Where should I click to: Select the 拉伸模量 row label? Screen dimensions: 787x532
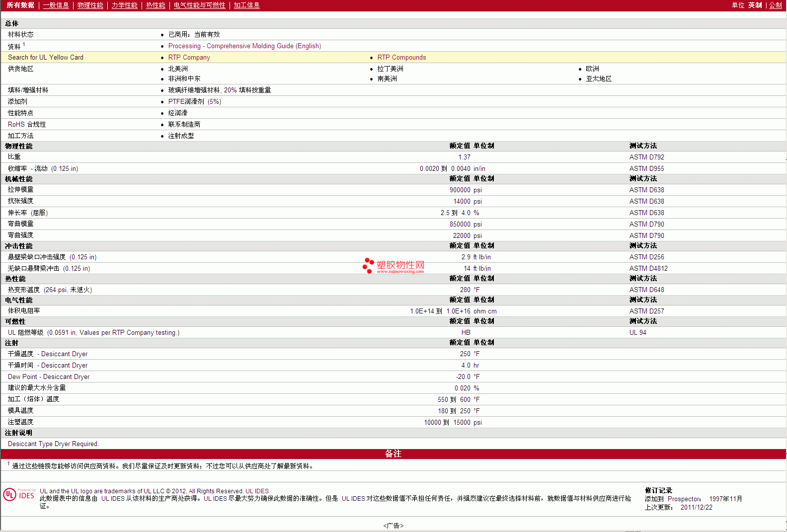20,189
